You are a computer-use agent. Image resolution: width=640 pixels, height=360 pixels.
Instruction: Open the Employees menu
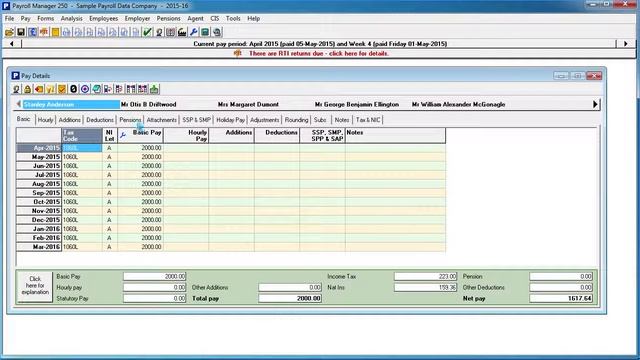(x=104, y=18)
